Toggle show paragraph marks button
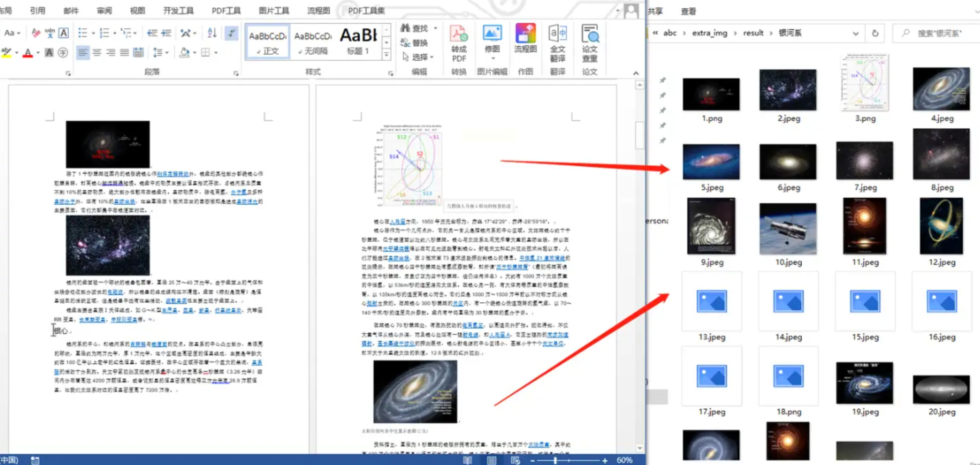Image resolution: width=980 pixels, height=465 pixels. (231, 33)
